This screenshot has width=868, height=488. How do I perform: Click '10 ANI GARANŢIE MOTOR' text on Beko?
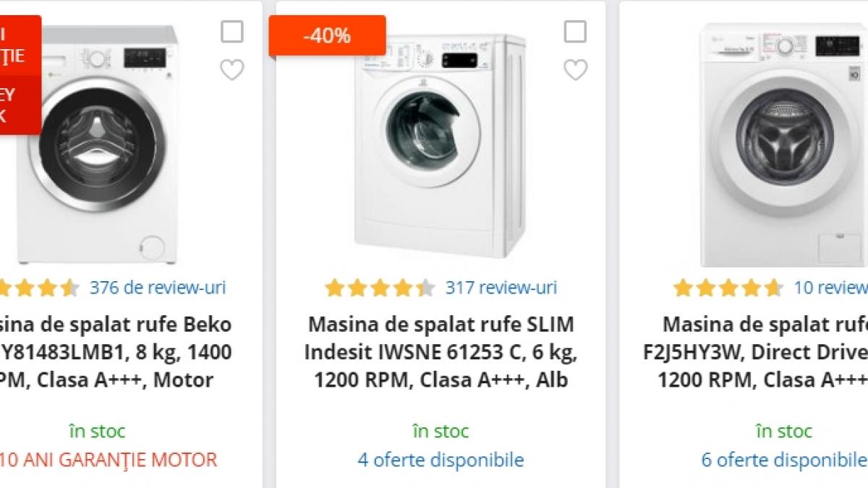tap(109, 459)
